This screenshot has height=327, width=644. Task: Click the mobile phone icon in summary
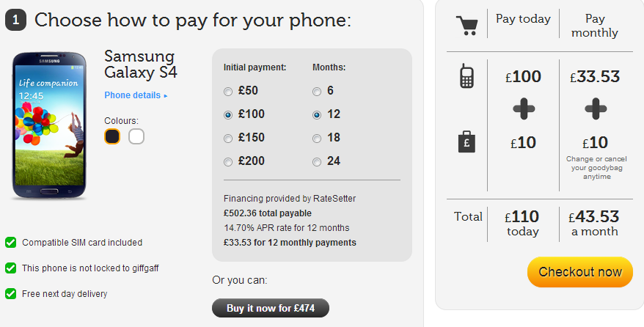(x=466, y=76)
